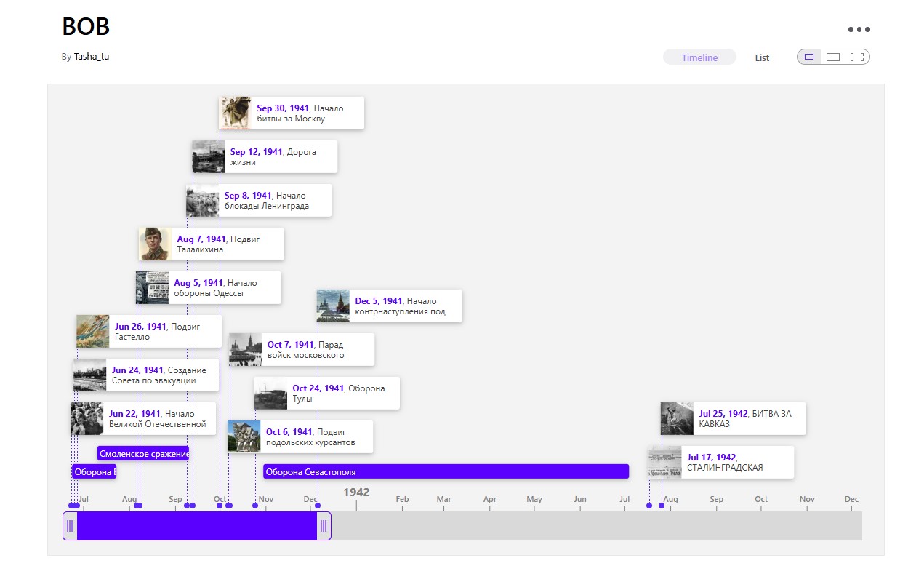This screenshot has width=924, height=563.
Task: Switch to the List tab
Action: tap(762, 57)
